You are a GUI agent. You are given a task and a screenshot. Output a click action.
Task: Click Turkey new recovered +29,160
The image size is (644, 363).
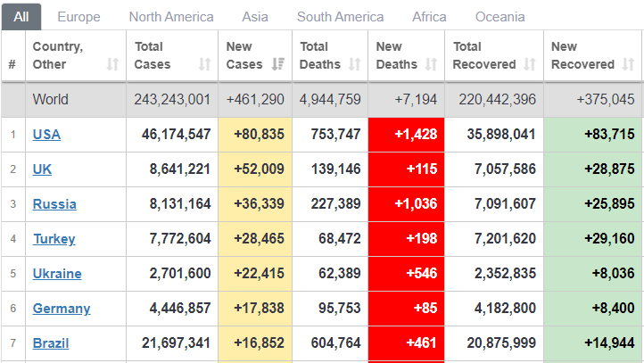(609, 239)
